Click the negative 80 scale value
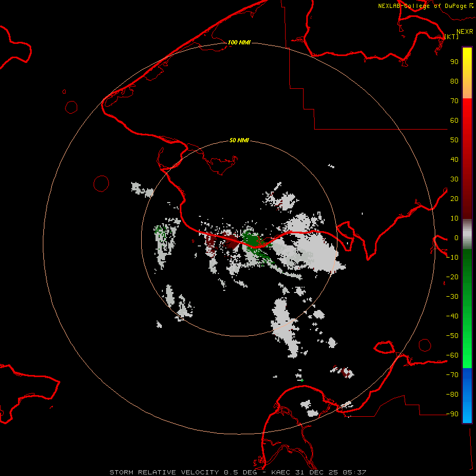476x476 pixels. tap(452, 395)
